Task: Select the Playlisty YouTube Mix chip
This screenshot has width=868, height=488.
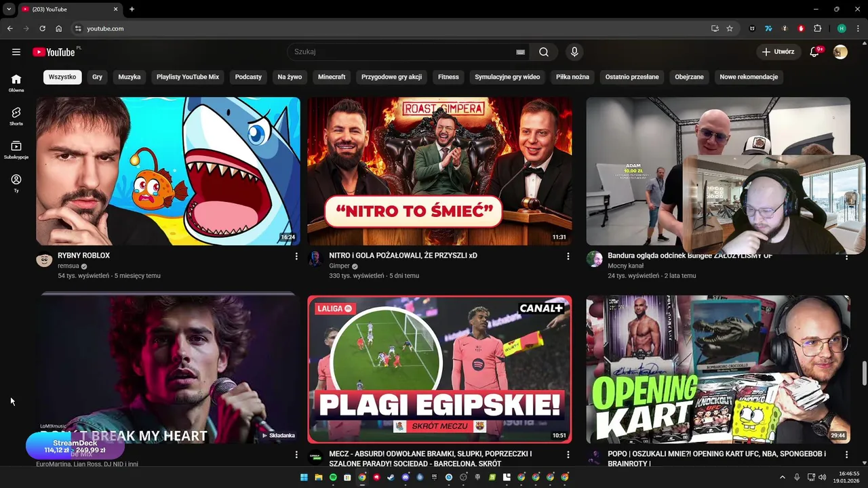Action: pyautogui.click(x=188, y=77)
